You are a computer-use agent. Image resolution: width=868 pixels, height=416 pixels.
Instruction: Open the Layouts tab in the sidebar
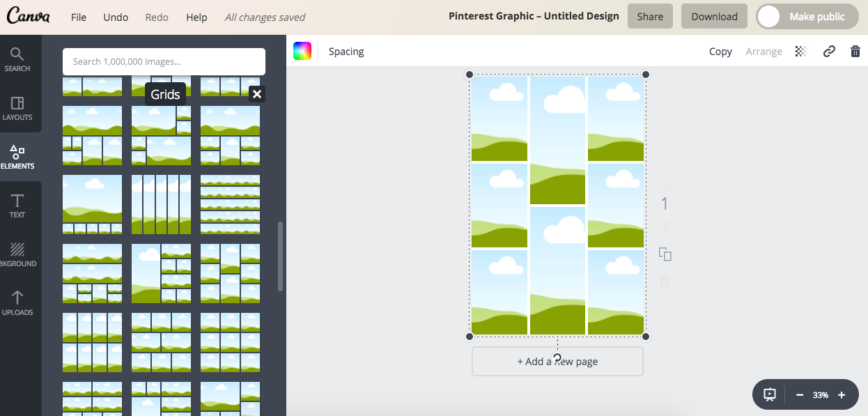click(x=17, y=109)
